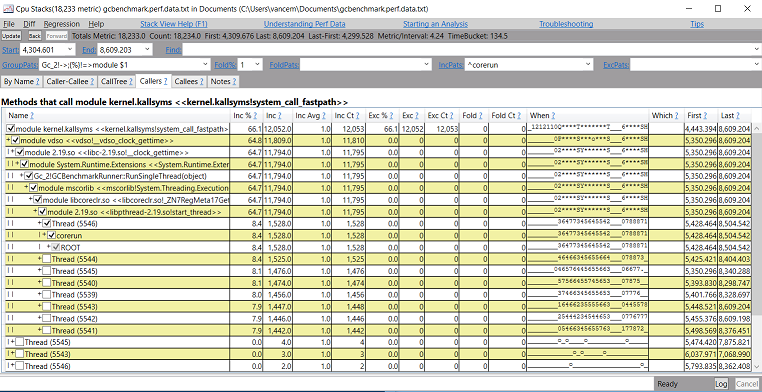This screenshot has width=762, height=392.
Task: Click the help icon beside By Name tab
Action: (x=37, y=82)
